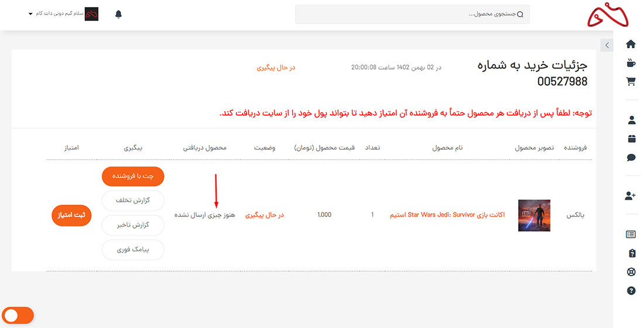Open the lifebuoy support icon
Screen dimensions: 644x328
(x=632, y=272)
